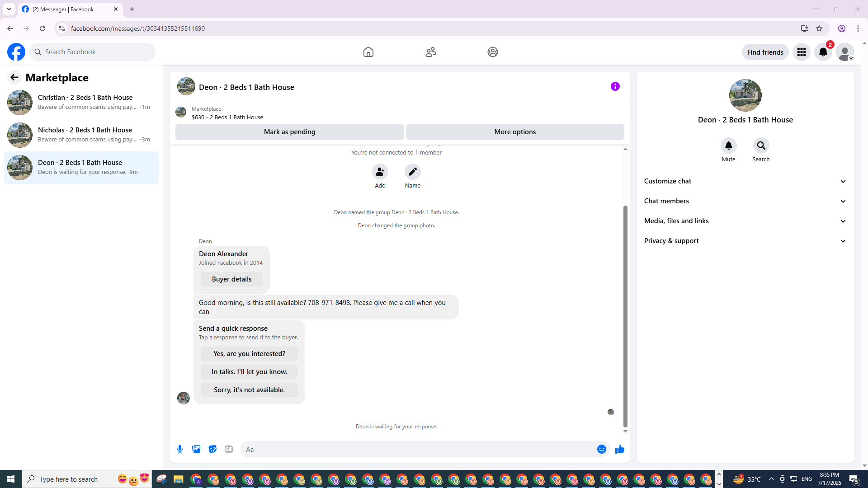Choose a sticker
This screenshot has height=488, width=868.
coord(212,449)
